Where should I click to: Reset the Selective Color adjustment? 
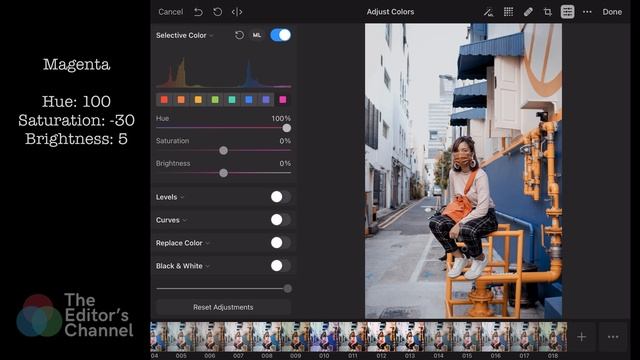click(x=240, y=35)
